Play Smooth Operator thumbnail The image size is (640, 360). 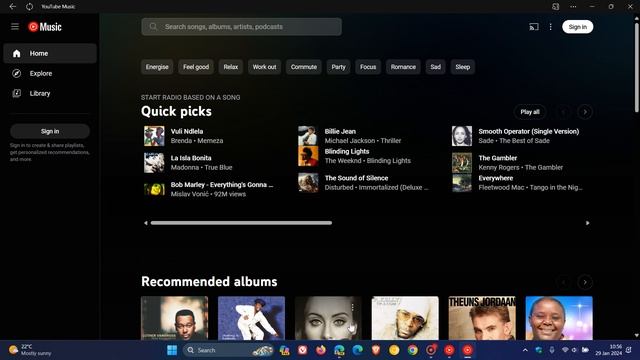(x=462, y=136)
